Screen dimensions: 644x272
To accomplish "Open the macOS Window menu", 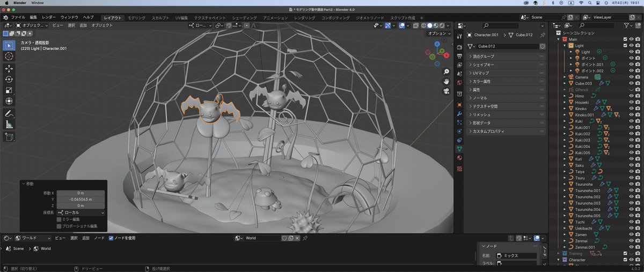I will (38, 3).
